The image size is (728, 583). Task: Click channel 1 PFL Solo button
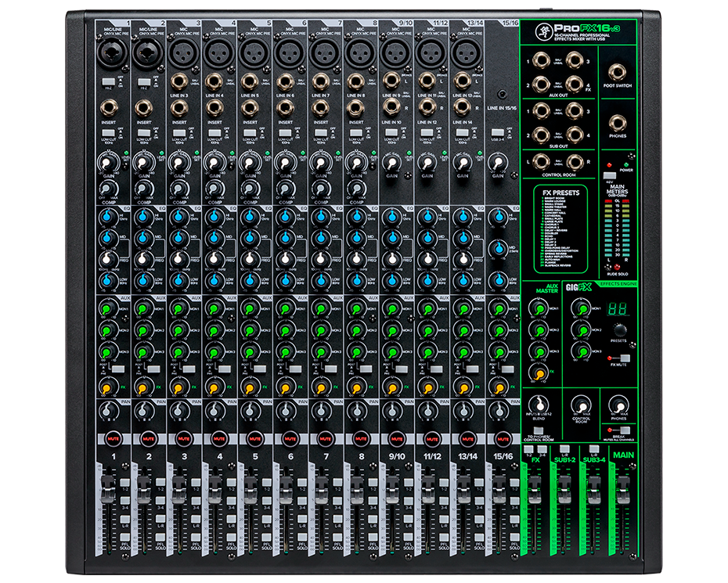tap(124, 537)
